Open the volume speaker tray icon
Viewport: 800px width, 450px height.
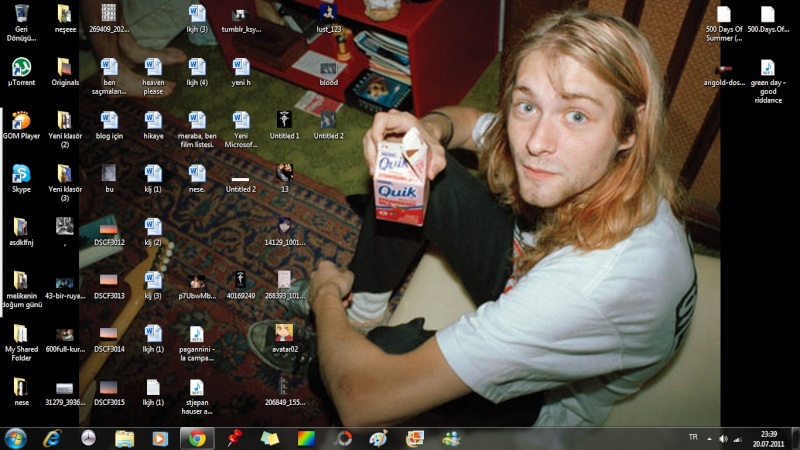[723, 438]
